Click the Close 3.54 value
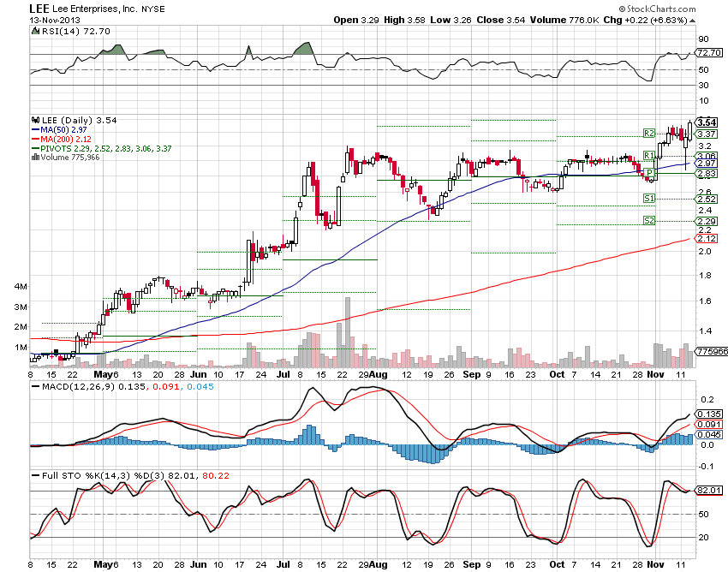The height and width of the screenshot is (572, 728). (500, 20)
